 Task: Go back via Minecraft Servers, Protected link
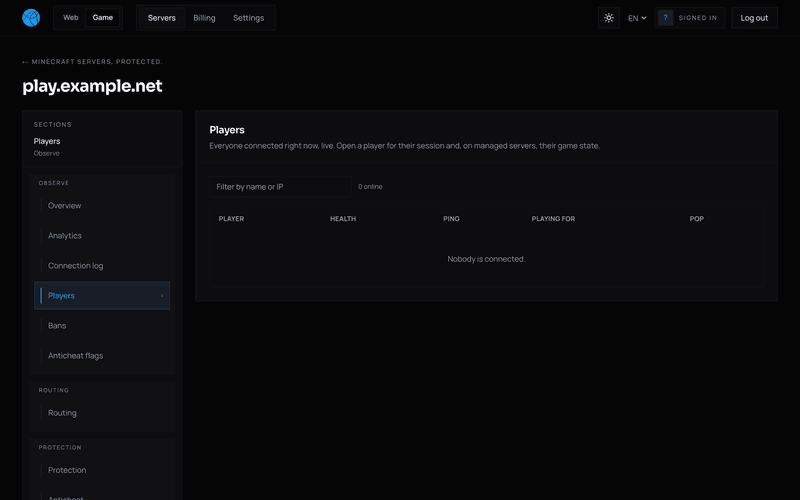(92, 62)
